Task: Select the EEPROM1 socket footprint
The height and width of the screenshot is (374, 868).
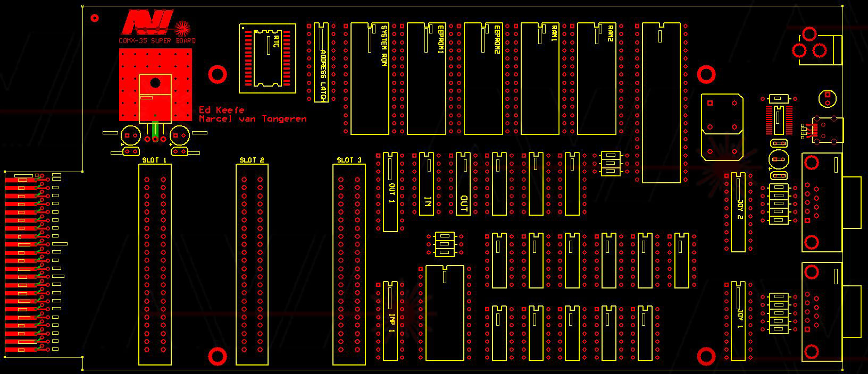Action: click(x=426, y=79)
